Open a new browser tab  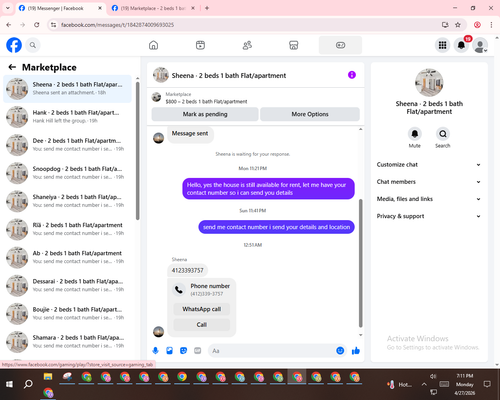[207, 8]
